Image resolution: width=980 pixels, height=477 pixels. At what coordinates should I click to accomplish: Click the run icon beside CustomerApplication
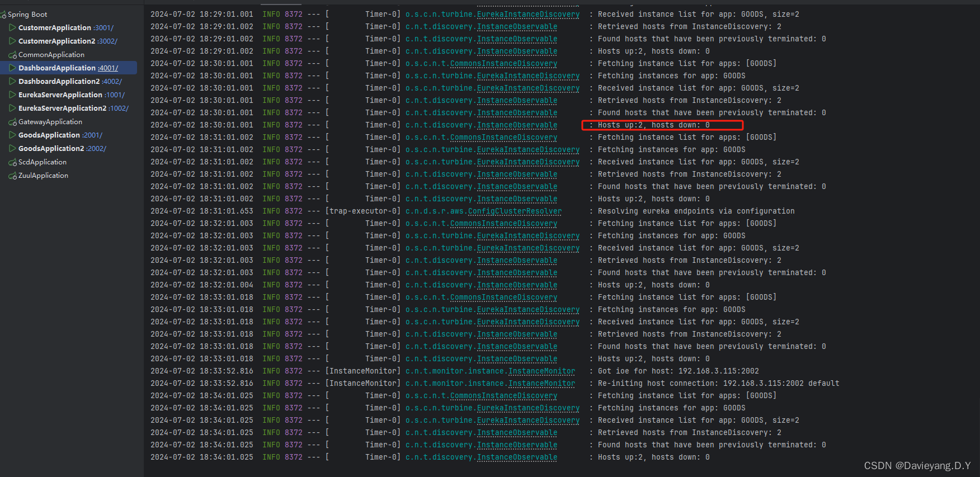[x=12, y=27]
